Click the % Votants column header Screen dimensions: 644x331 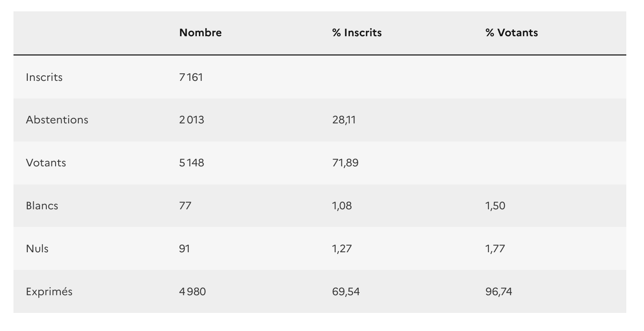511,33
